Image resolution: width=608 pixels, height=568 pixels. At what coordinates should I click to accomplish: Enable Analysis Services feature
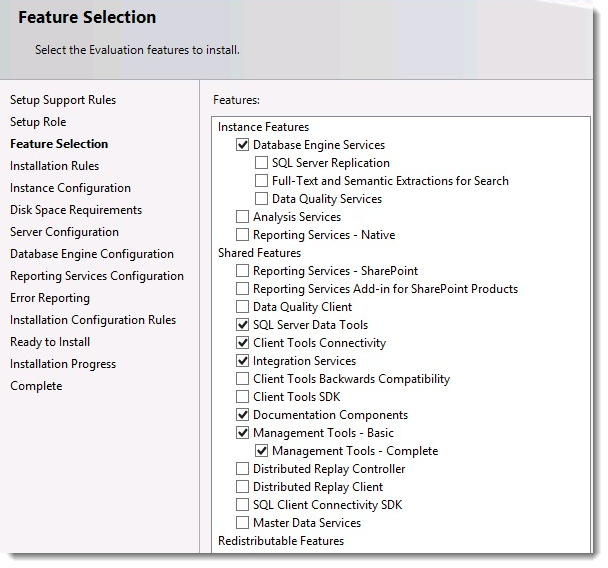tap(242, 217)
